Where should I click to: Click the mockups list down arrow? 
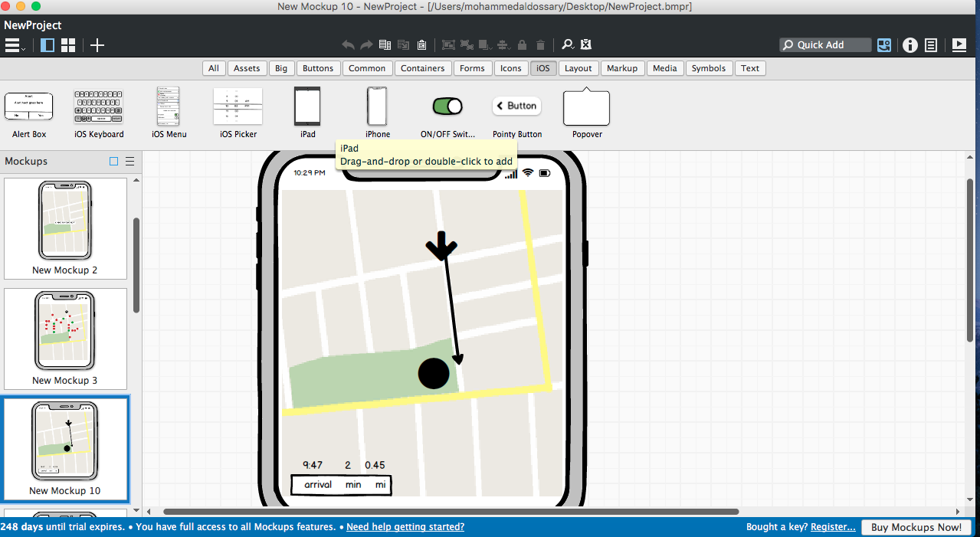coord(136,510)
